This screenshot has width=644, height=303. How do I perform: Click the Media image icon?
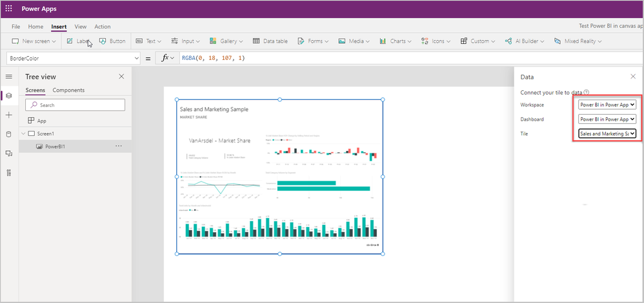click(x=342, y=41)
